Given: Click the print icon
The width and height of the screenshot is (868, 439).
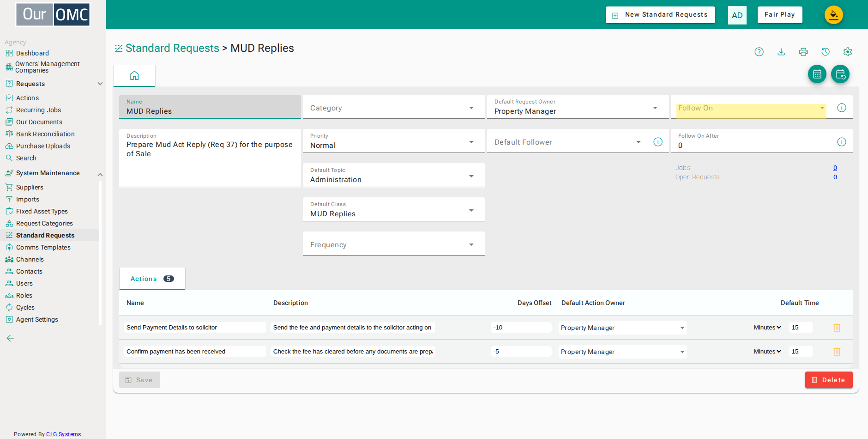Looking at the screenshot, I should [x=803, y=52].
